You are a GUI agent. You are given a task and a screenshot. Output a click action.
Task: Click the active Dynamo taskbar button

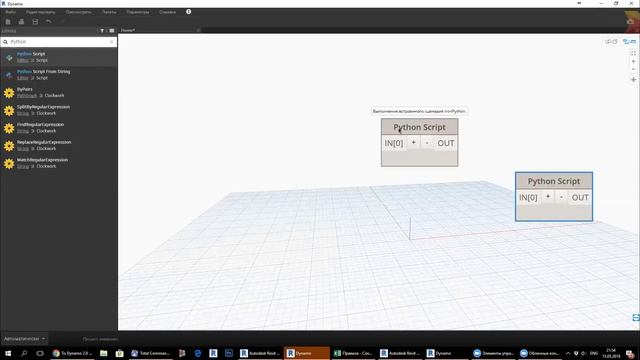click(x=307, y=353)
